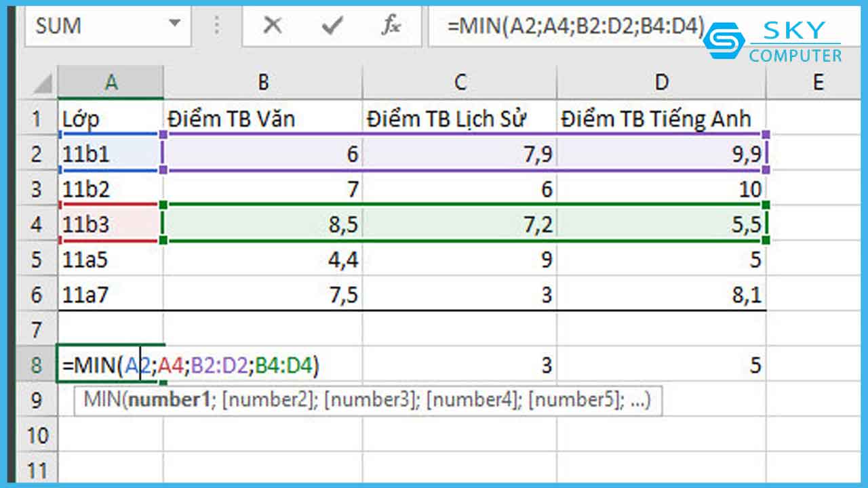Click the Điểm TB Văn header cell
Screen dimensions: 868x488
click(x=263, y=119)
